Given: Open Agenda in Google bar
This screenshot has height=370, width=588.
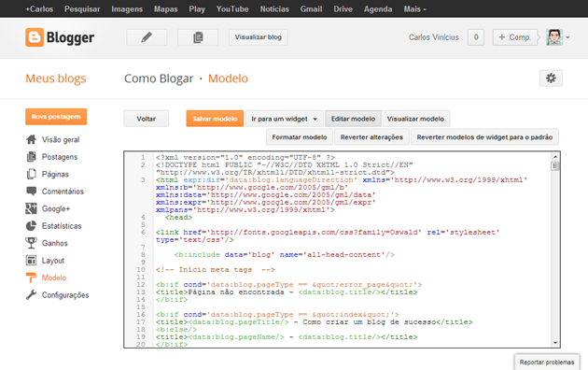Looking at the screenshot, I should click(378, 9).
